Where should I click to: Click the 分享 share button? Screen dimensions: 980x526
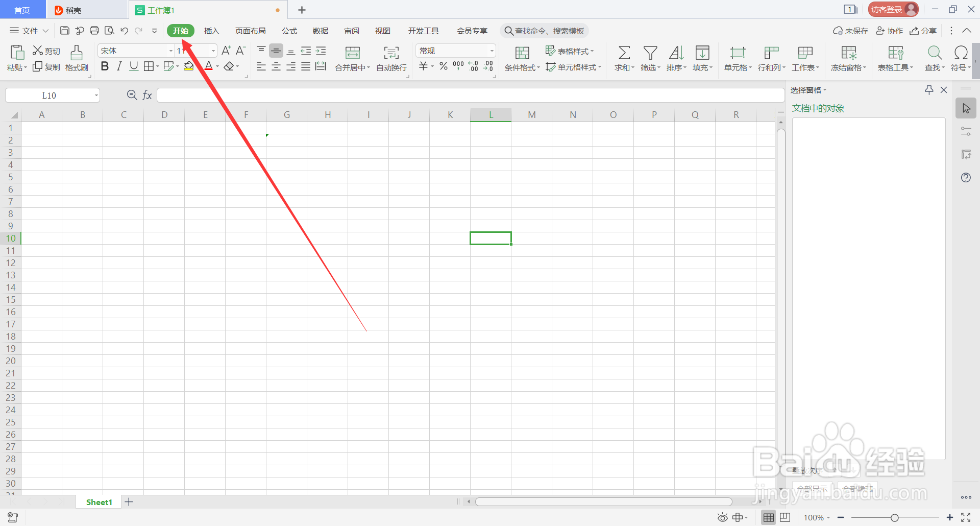[x=923, y=31]
